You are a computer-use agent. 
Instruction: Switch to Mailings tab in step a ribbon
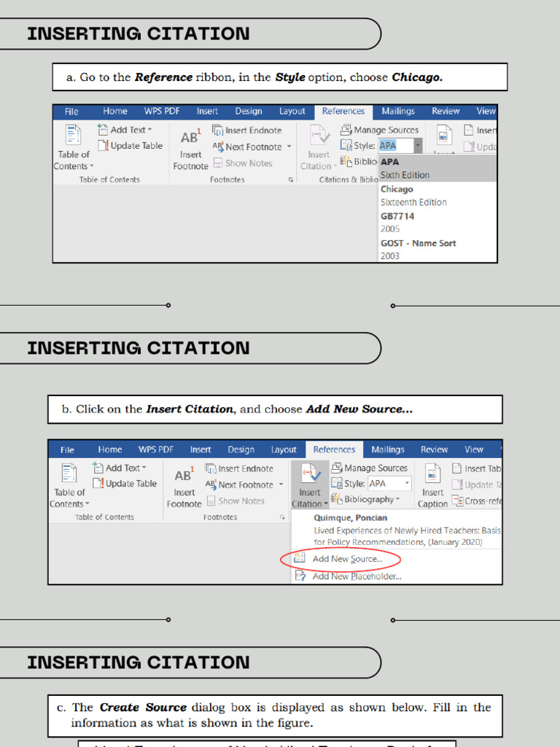coord(398,111)
